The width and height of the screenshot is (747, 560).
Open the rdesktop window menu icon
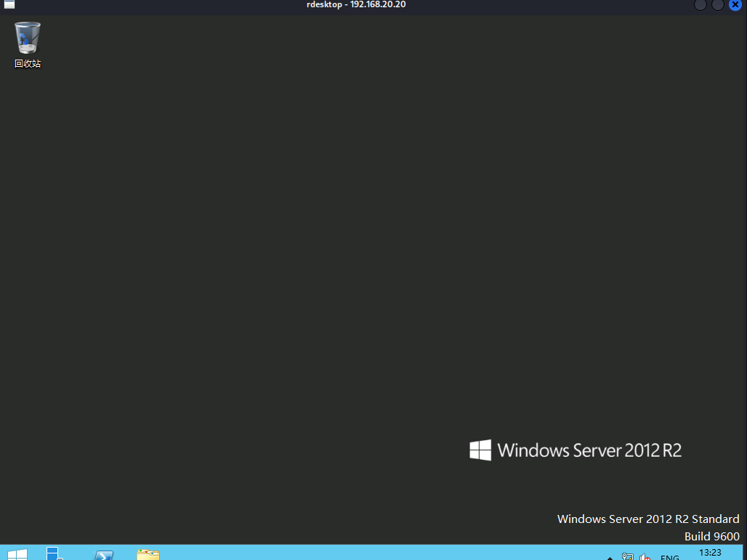point(9,4)
